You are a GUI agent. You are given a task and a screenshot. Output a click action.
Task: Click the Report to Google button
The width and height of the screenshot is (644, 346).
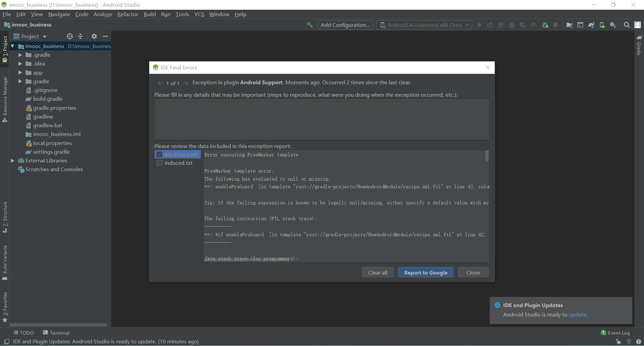[426, 273]
